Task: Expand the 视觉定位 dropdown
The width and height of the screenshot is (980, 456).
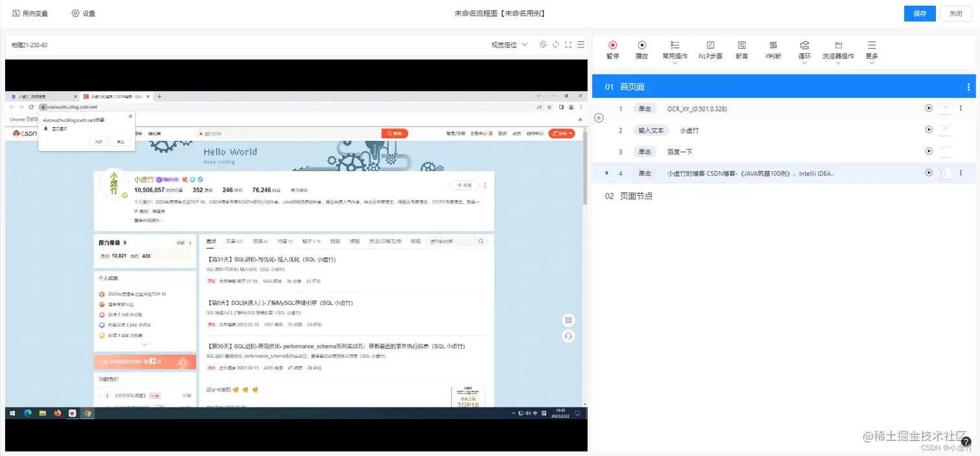Action: 509,45
